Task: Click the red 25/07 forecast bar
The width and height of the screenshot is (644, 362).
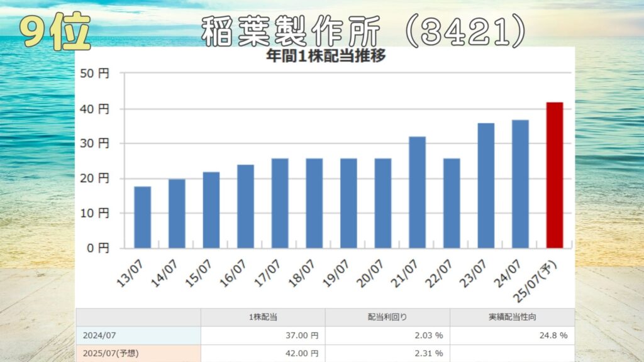Action: [554, 175]
